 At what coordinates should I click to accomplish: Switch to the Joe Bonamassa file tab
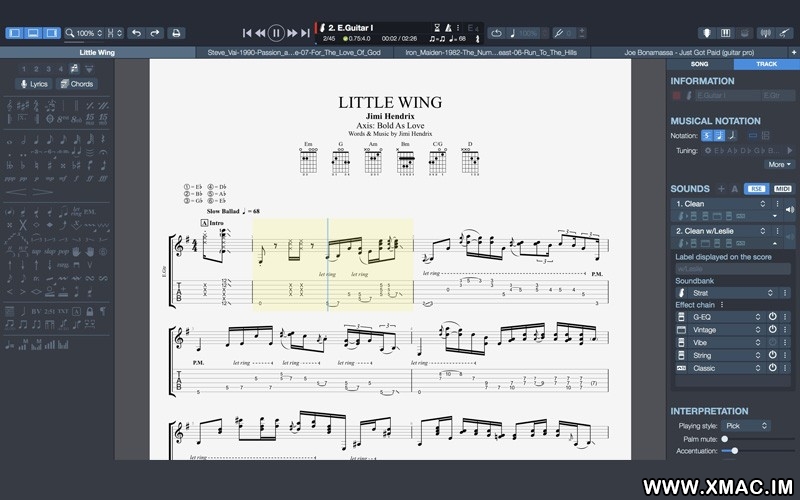click(689, 52)
